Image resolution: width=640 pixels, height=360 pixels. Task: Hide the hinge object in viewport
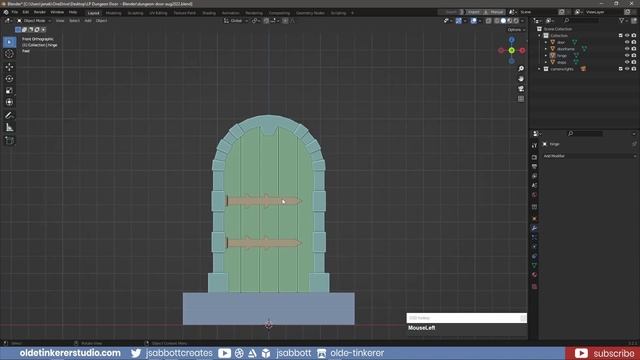[627, 55]
